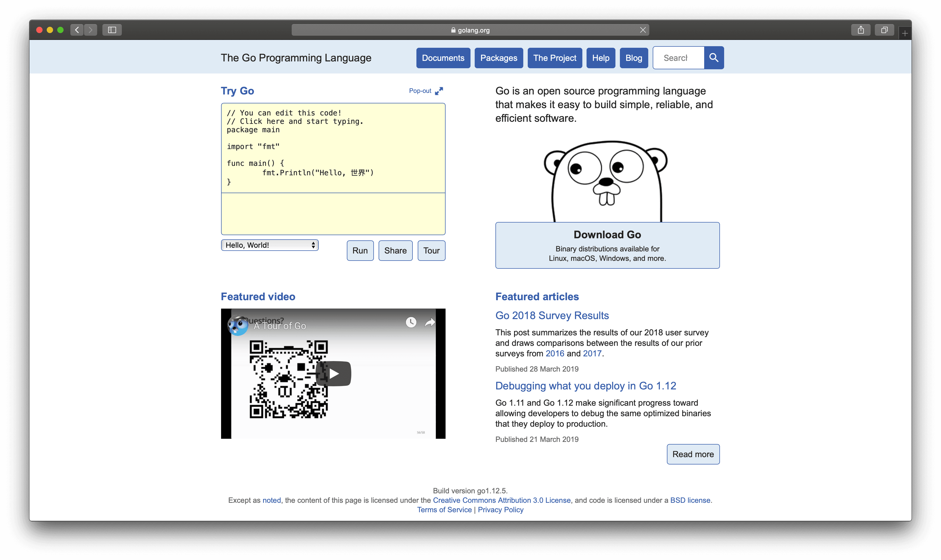Screen dimensions: 941x560
Task: Toggle the browser sidebar icon
Action: pyautogui.click(x=112, y=30)
